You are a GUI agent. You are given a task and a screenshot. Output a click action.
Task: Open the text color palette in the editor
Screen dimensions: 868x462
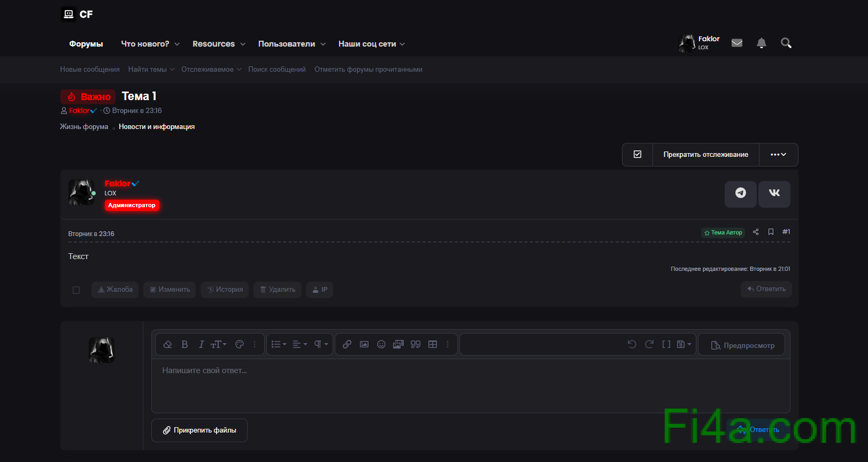[x=240, y=344]
